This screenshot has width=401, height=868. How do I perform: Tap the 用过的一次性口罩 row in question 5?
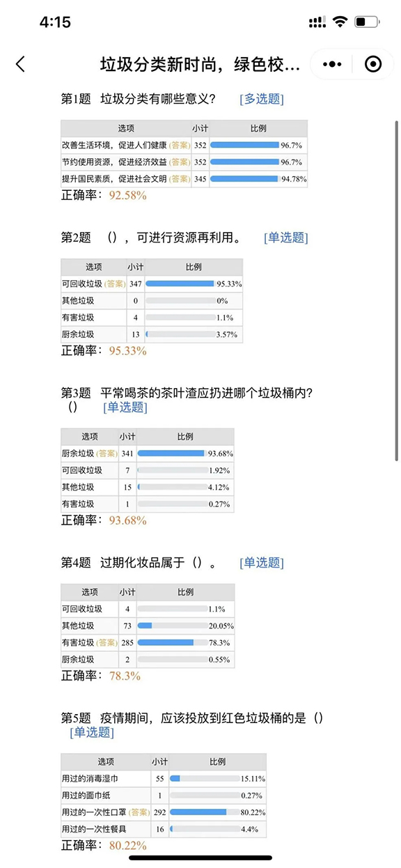166,812
